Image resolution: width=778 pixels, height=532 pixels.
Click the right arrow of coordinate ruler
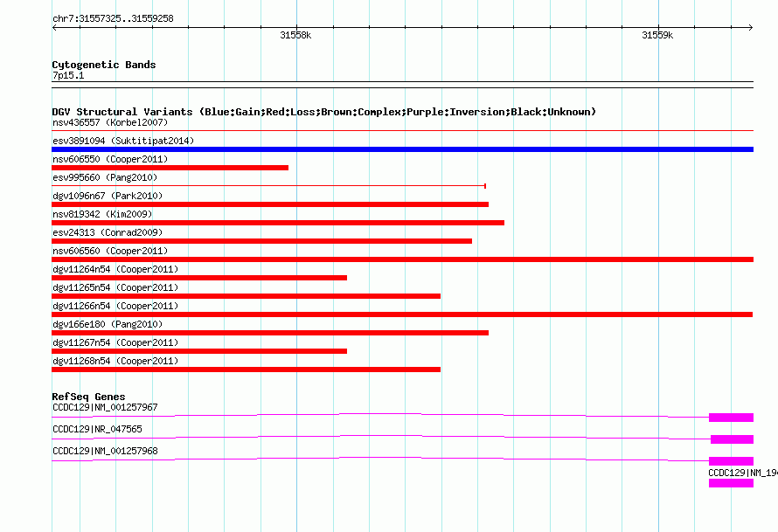pos(750,28)
